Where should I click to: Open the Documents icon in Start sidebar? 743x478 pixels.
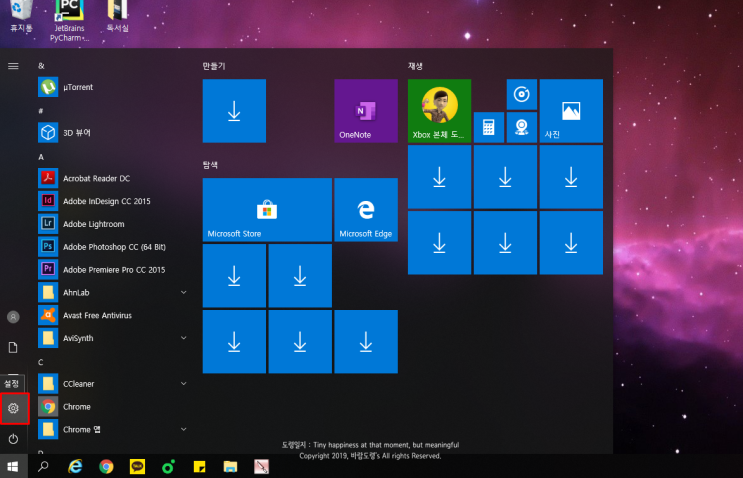click(x=13, y=348)
